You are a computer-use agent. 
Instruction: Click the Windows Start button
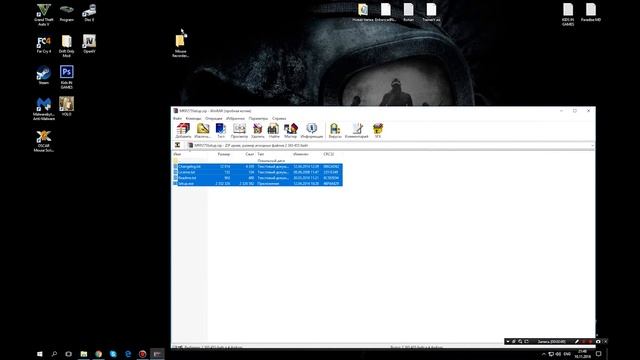point(40,354)
